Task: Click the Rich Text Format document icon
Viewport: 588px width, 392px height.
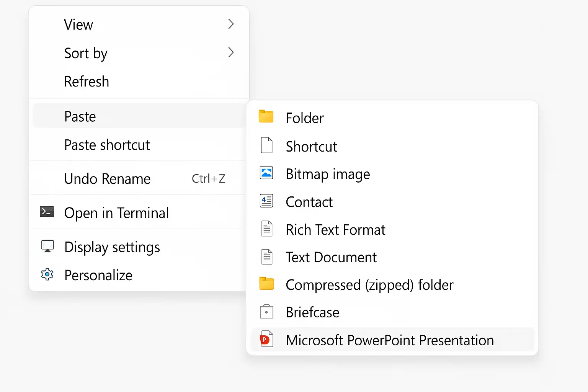Action: (267, 229)
